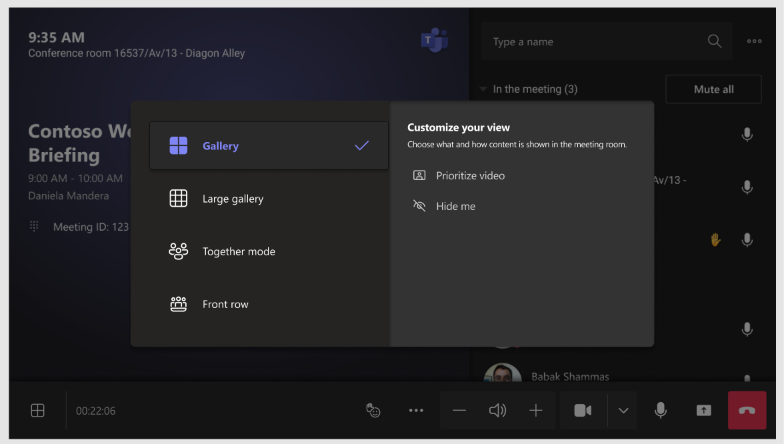The image size is (784, 444).
Task: Mute the room microphone in call bar
Action: [x=660, y=410]
